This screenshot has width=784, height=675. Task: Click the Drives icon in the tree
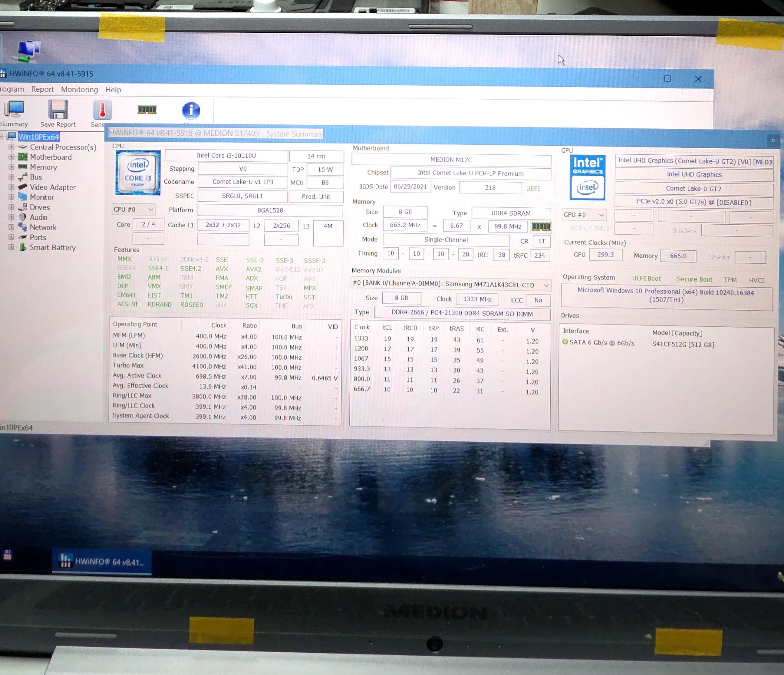(x=23, y=207)
